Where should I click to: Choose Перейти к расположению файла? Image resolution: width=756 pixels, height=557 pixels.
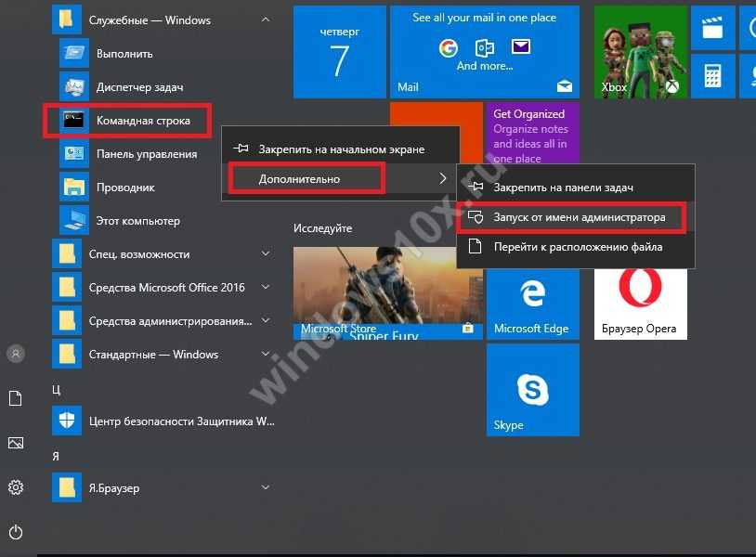pos(576,247)
